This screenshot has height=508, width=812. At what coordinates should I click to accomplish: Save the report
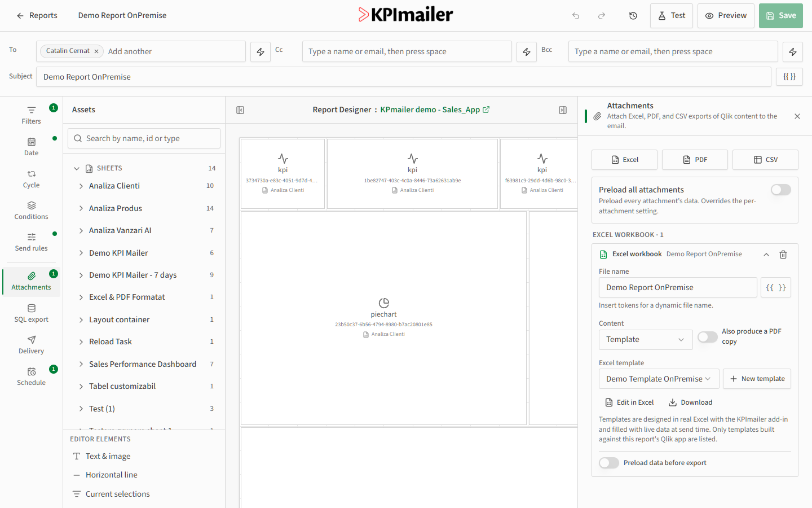(781, 16)
